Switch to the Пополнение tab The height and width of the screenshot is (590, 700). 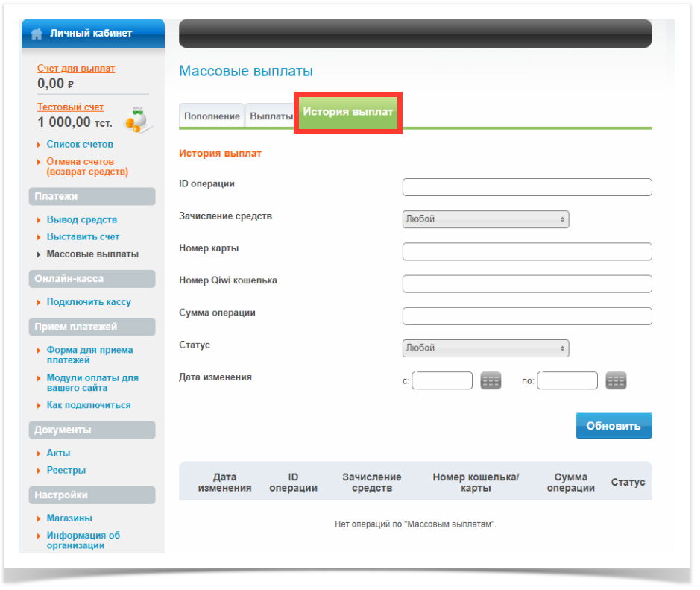click(212, 116)
